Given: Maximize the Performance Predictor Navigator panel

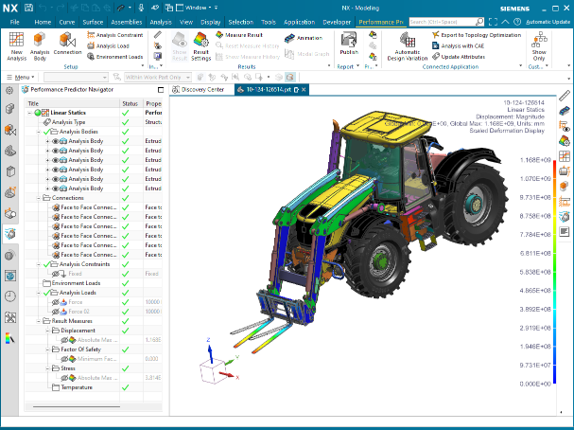Looking at the screenshot, I should (x=160, y=90).
